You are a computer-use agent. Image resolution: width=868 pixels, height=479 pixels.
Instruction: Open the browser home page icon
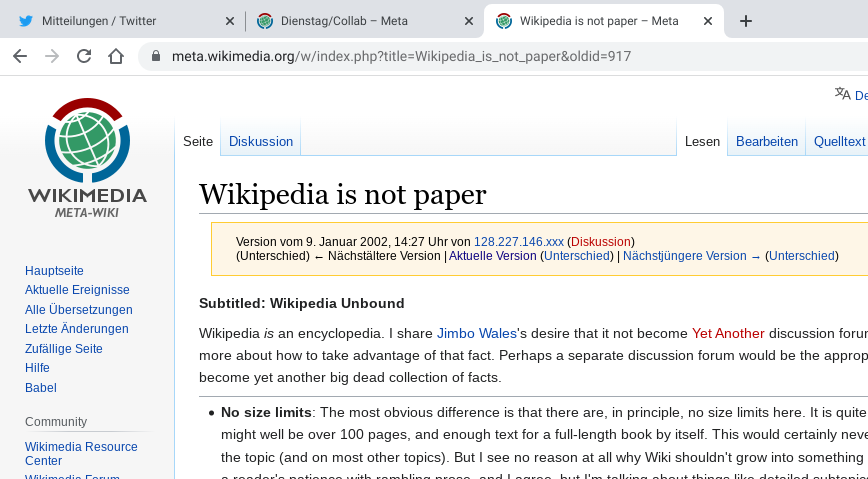click(x=116, y=56)
